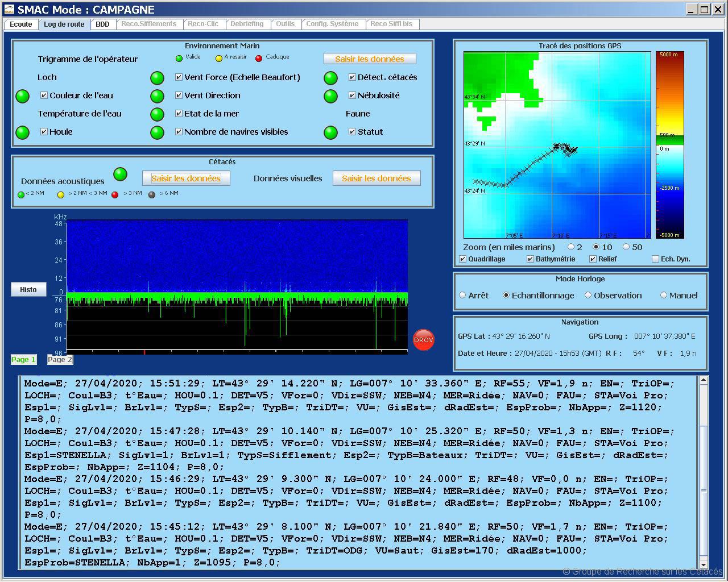Click green indicator beside Détect. cétacés
728x582 pixels.
330,78
